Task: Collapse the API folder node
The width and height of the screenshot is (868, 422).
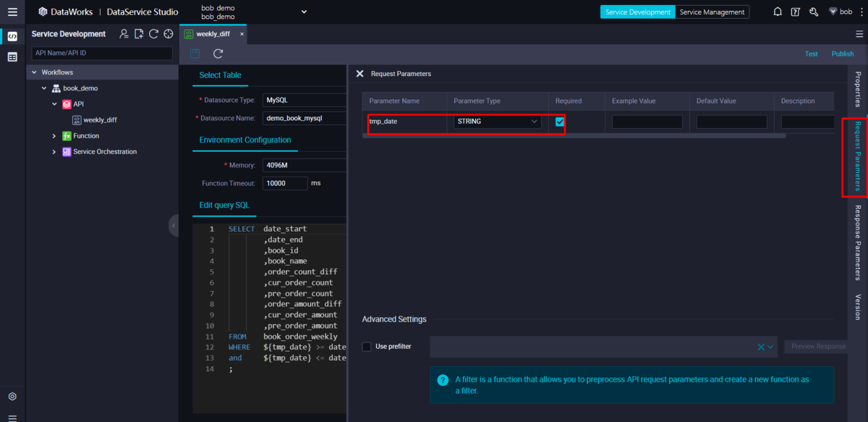Action: (x=54, y=104)
